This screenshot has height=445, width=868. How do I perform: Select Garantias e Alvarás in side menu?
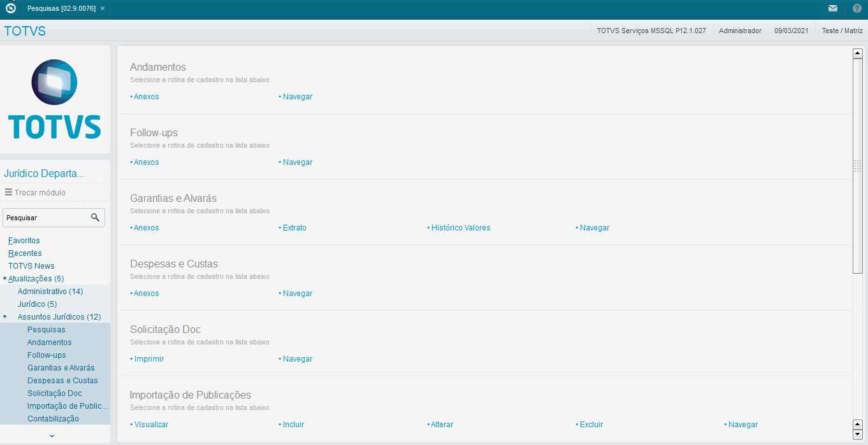tap(61, 368)
